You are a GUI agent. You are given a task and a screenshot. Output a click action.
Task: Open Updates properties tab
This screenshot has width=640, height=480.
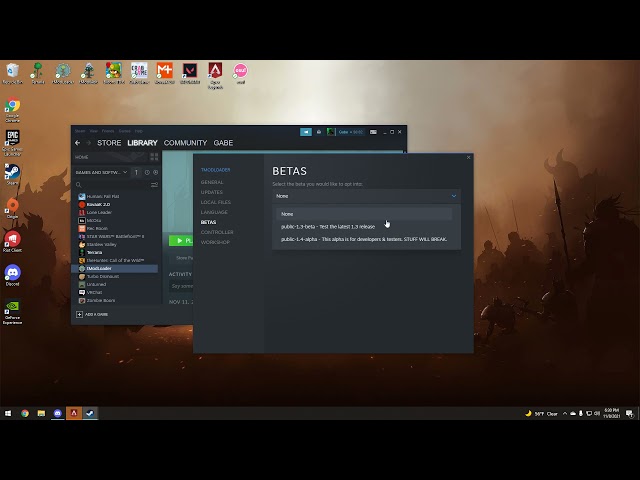pyautogui.click(x=211, y=192)
